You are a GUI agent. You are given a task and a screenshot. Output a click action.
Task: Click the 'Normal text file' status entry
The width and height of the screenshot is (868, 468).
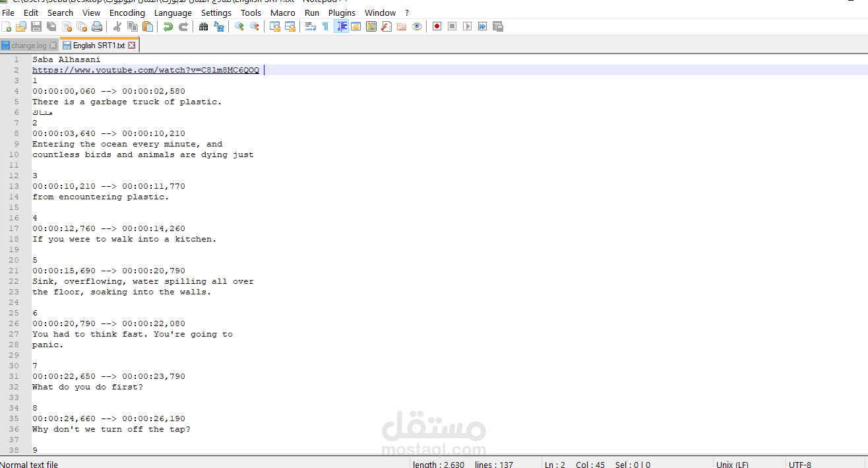click(29, 465)
